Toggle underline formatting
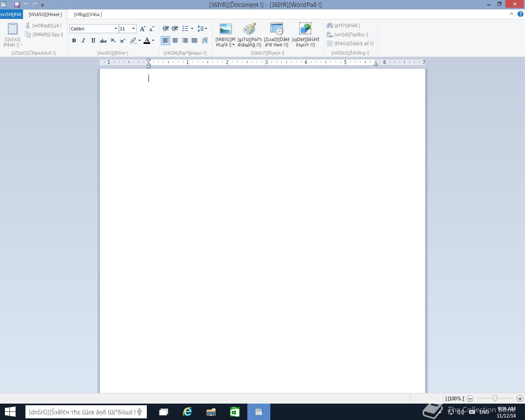 93,40
